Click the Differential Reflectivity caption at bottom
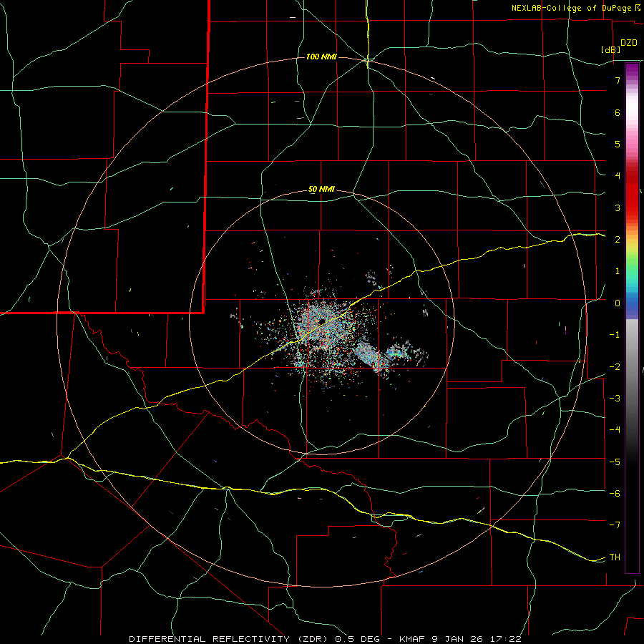 pos(326,639)
